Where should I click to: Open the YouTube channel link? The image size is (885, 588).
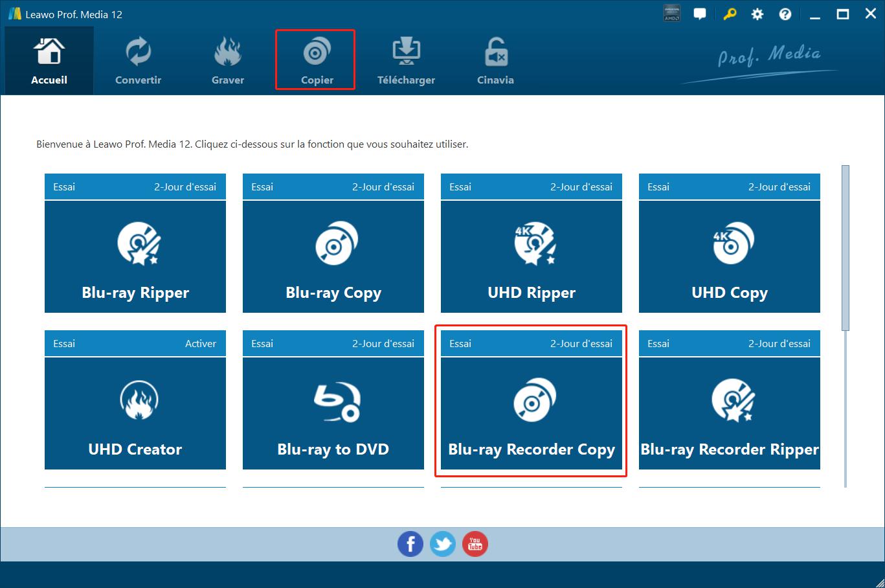(x=475, y=544)
